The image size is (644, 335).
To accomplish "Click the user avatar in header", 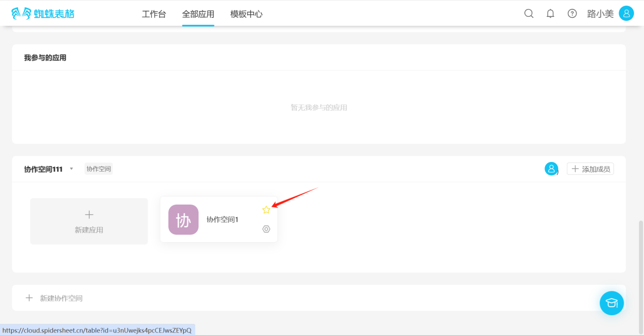I will click(626, 14).
